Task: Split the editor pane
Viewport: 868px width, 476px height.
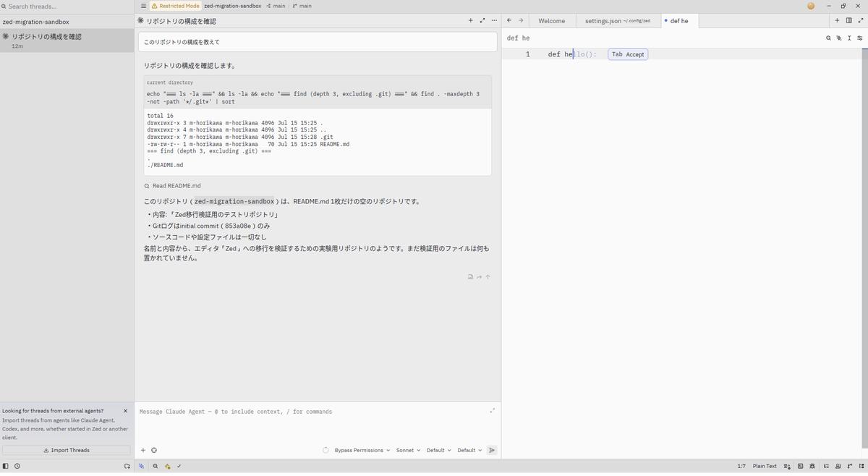Action: (x=848, y=21)
